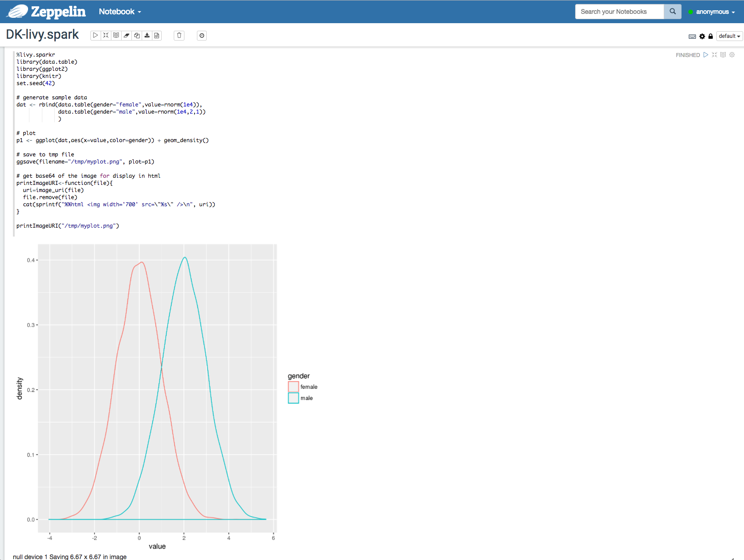Open interpreter binding settings gear
This screenshot has height=560, width=744.
click(702, 36)
